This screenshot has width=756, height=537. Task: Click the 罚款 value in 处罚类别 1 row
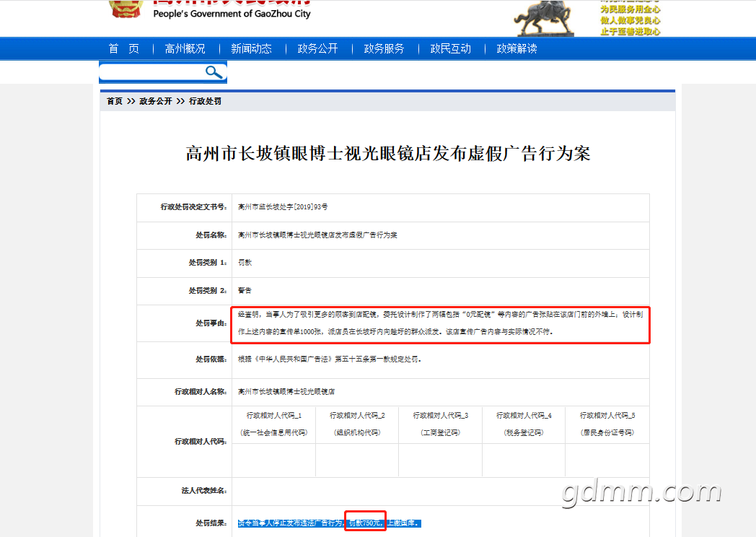click(x=245, y=263)
